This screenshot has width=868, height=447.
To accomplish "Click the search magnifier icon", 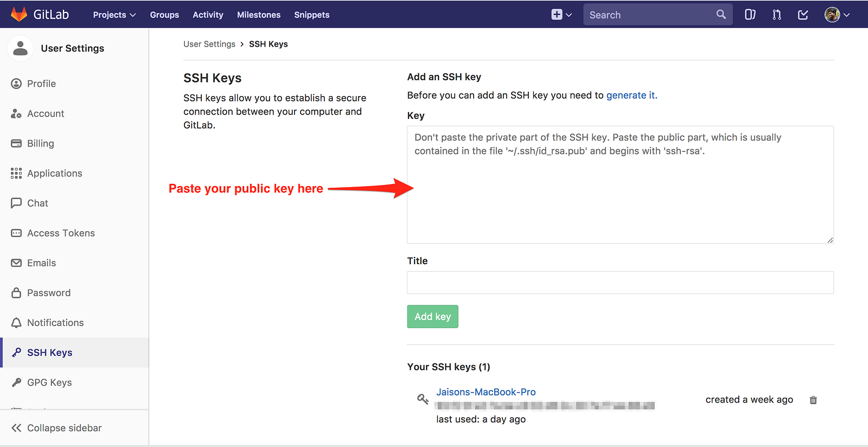I will (x=721, y=15).
